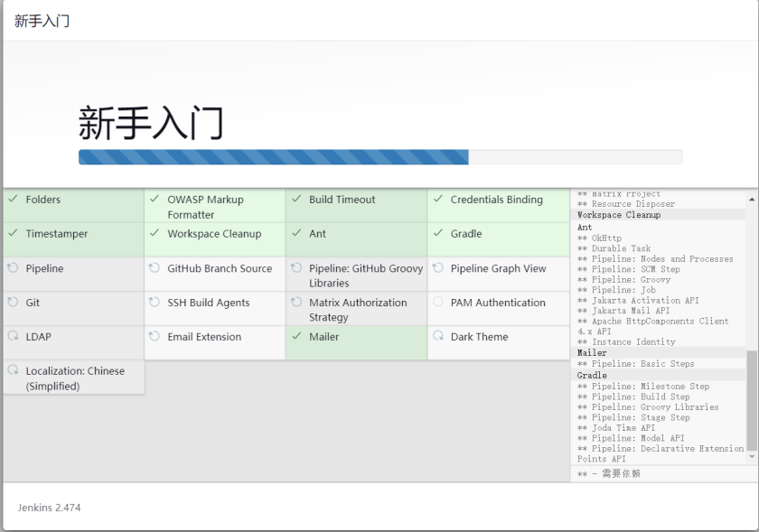Screen dimensions: 759x532
Task: Click the checkmark icon beside OWASP Markup Formatter
Action: [x=155, y=199]
